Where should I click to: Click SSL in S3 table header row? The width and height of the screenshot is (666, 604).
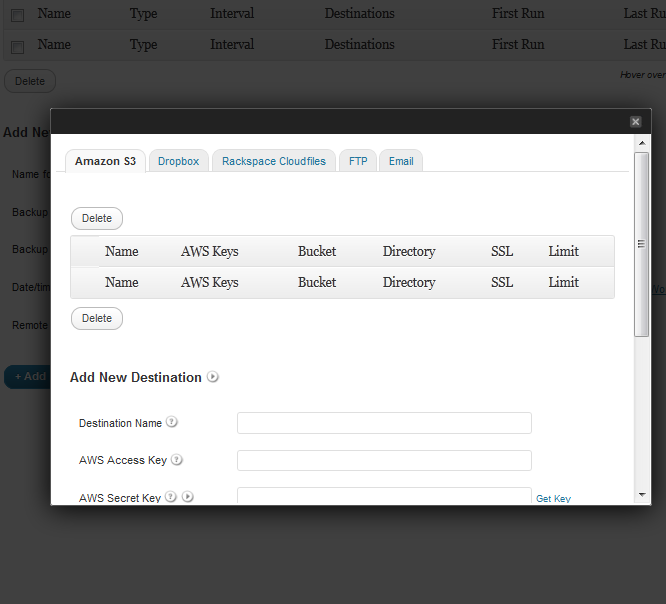502,251
